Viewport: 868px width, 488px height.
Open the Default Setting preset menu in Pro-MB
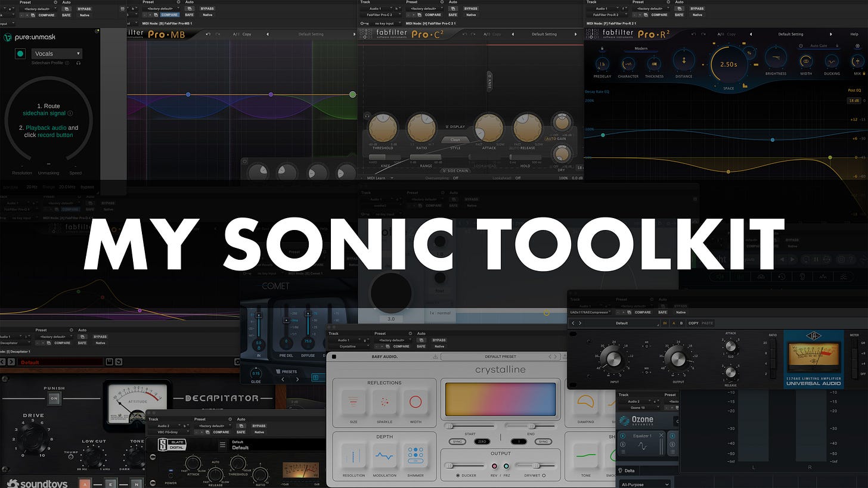311,34
